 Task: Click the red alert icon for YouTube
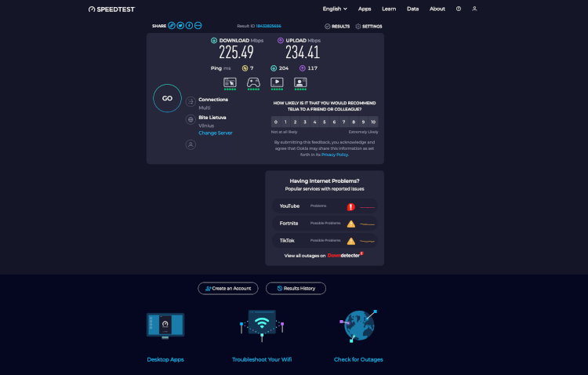351,207
